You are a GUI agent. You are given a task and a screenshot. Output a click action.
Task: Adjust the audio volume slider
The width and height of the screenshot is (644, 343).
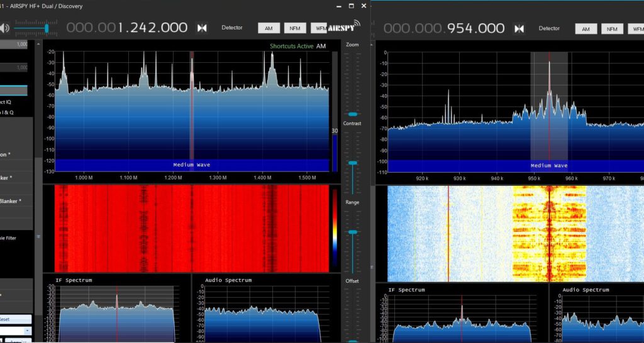tap(47, 28)
